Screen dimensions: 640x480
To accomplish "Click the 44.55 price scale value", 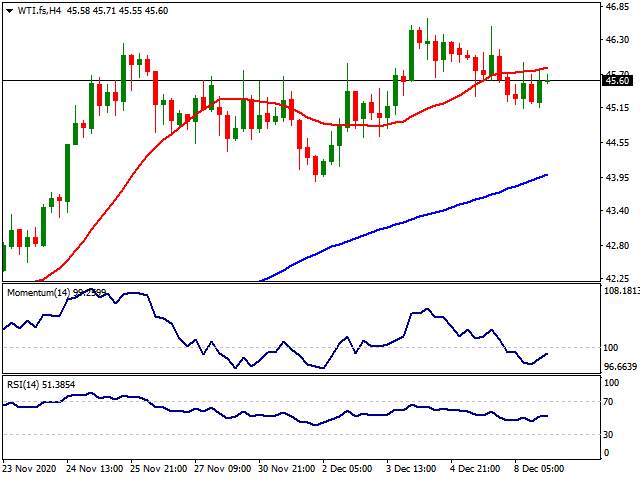I will coord(617,143).
